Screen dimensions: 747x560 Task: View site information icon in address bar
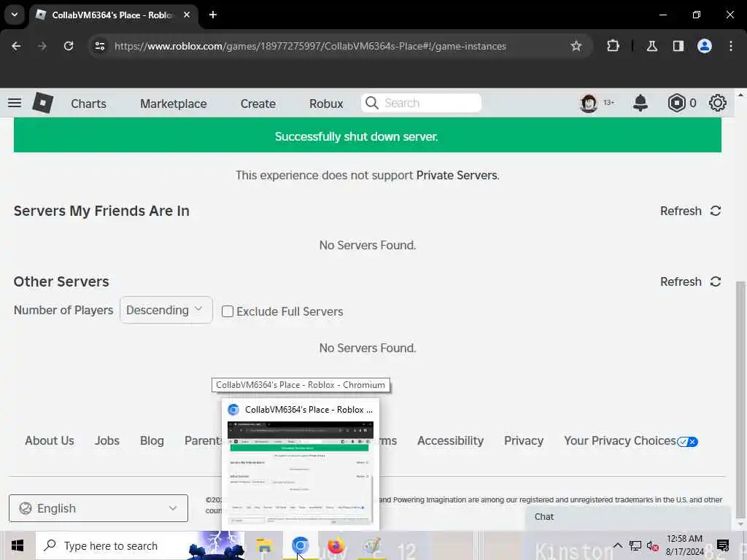tap(100, 46)
